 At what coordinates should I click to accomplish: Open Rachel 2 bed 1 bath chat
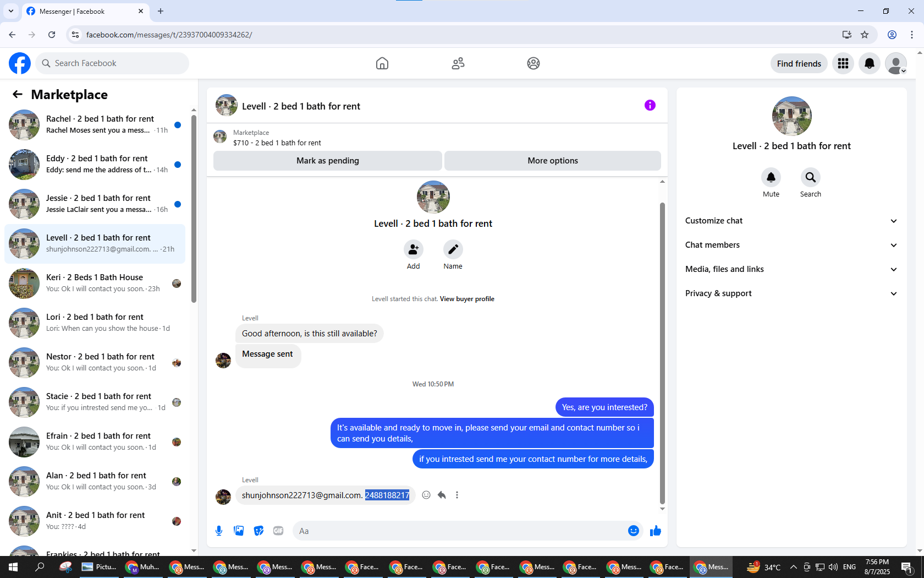tap(95, 125)
